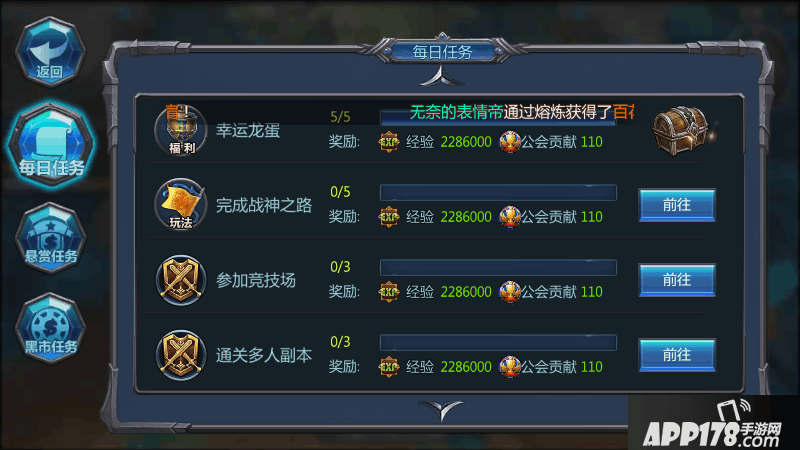Tap the 通关多人副本 shield icon
800x450 pixels.
[181, 355]
